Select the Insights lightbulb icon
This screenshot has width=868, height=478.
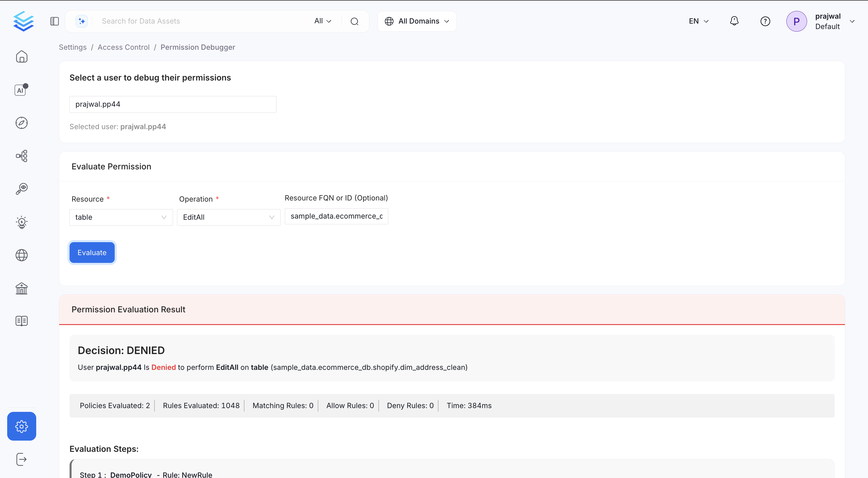[x=22, y=222]
